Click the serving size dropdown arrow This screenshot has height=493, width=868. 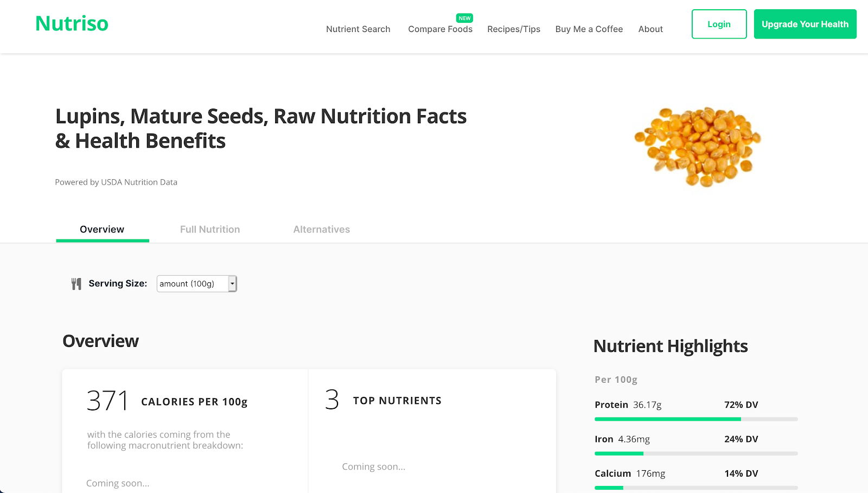tap(232, 283)
